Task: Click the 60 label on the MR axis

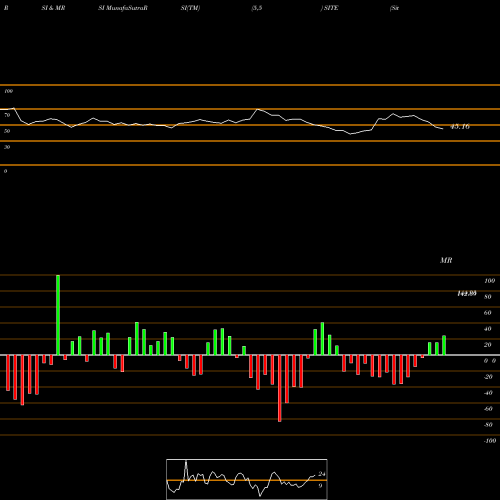Action: [x=487, y=313]
